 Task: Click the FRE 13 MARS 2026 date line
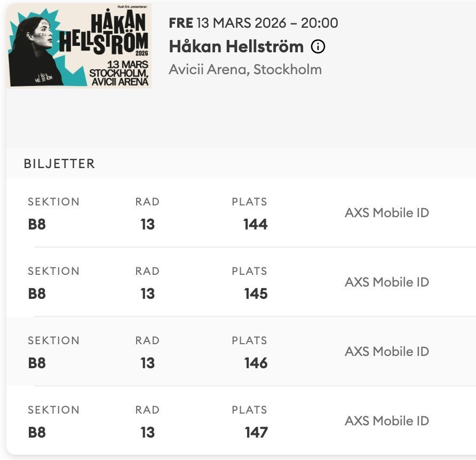[253, 23]
